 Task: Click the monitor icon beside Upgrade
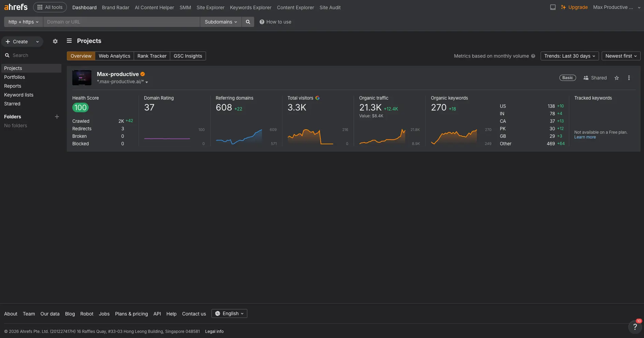(x=553, y=7)
